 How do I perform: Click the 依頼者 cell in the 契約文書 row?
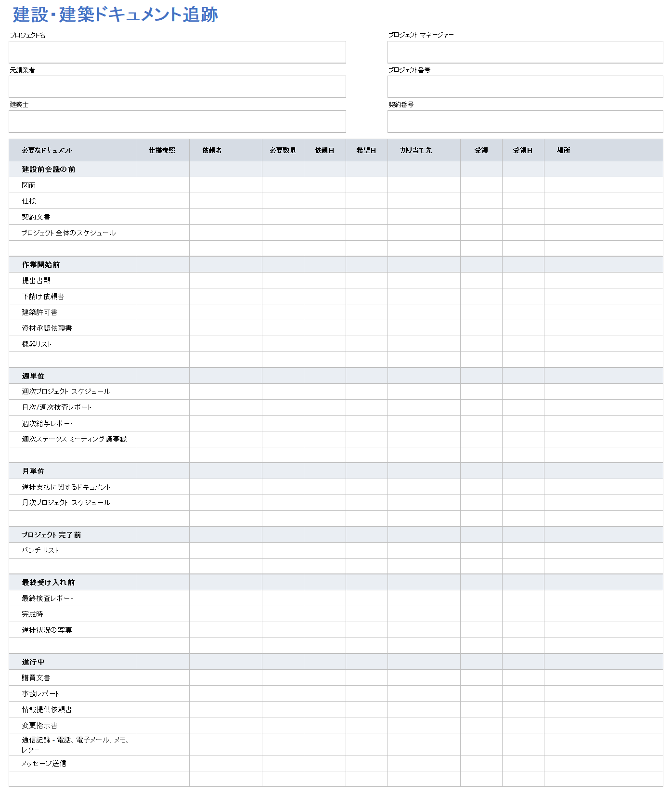[226, 217]
